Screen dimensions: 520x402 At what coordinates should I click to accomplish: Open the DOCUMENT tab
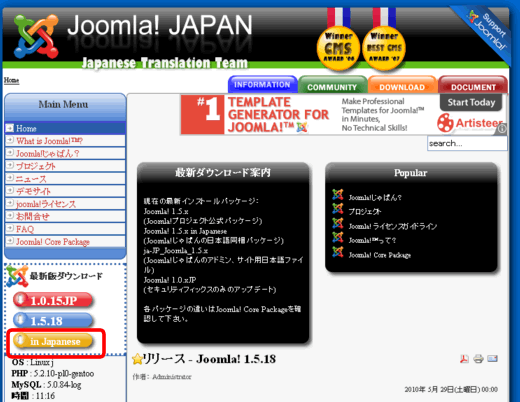pyautogui.click(x=473, y=85)
